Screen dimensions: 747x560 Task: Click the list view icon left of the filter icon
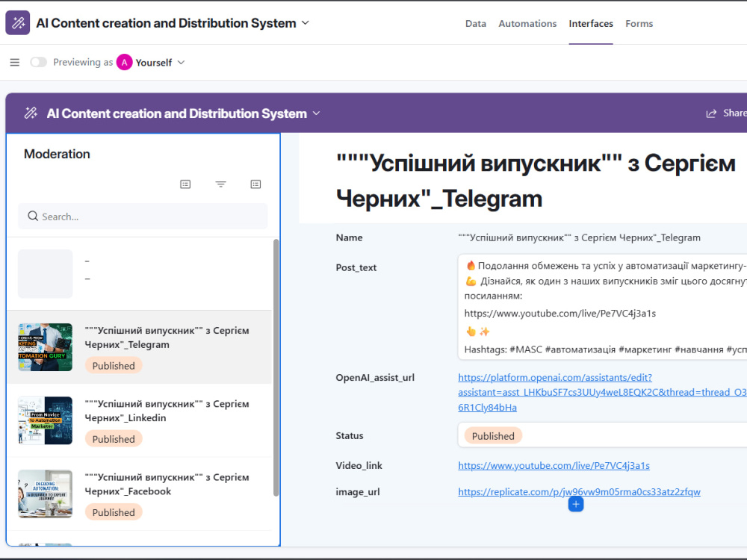click(x=185, y=184)
